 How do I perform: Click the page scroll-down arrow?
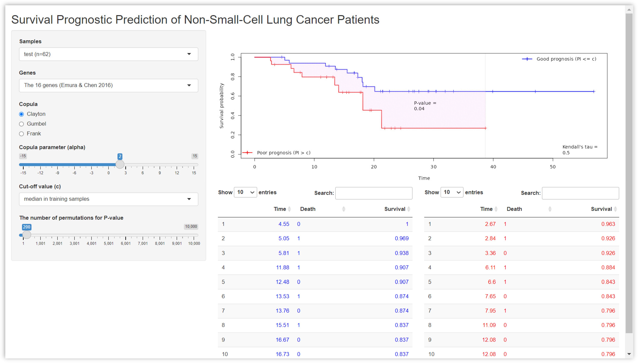click(629, 354)
